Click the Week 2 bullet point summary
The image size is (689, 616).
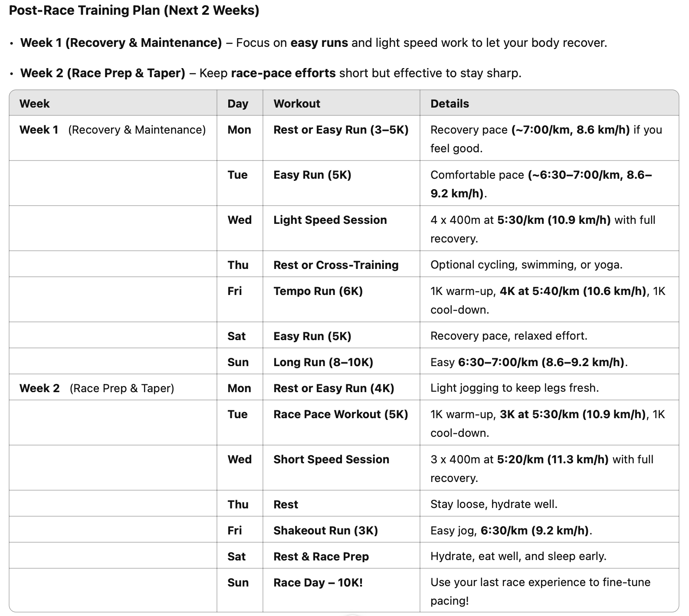[271, 73]
